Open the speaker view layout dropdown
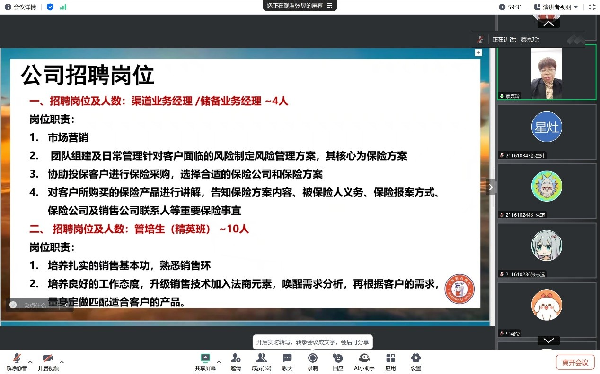This screenshot has height=374, width=600. tap(556, 7)
